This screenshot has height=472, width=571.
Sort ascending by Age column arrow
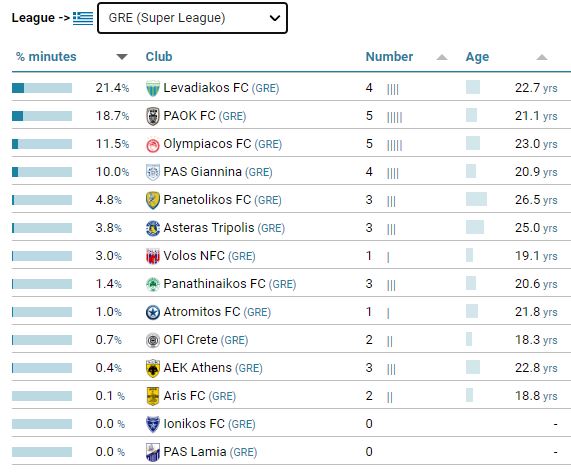tap(542, 57)
